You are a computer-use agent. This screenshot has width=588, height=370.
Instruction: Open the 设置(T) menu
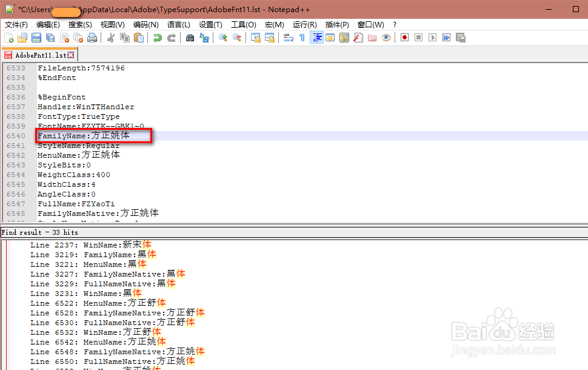[x=210, y=25]
